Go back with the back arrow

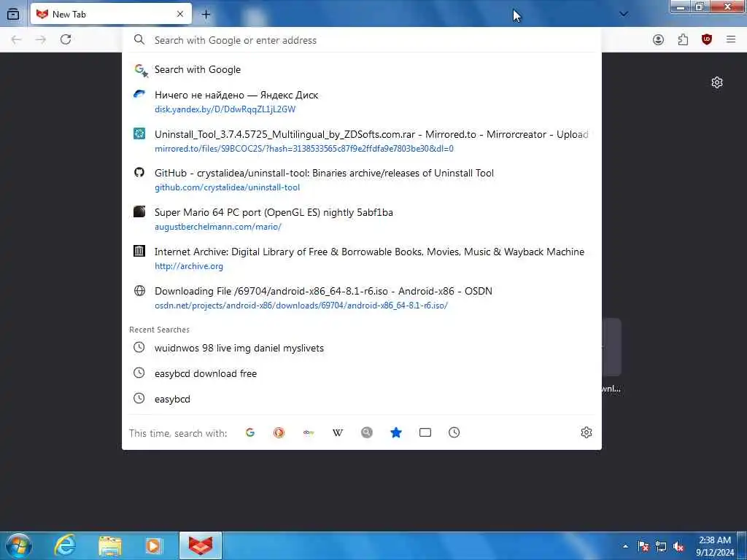coord(16,39)
